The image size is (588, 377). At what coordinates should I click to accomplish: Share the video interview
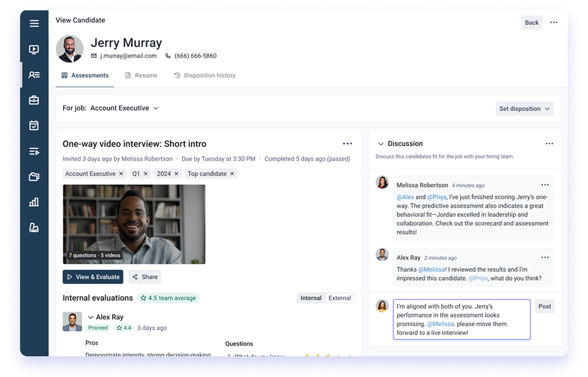coord(145,277)
